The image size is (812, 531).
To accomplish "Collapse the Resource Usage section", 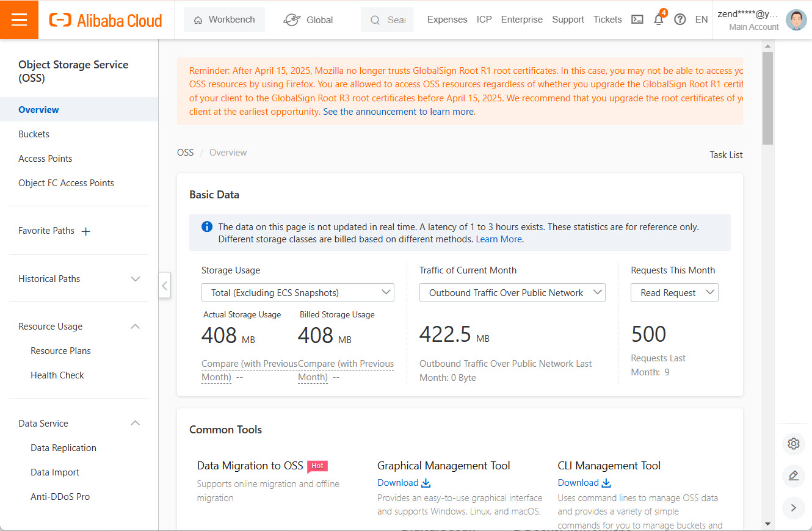I will (136, 327).
